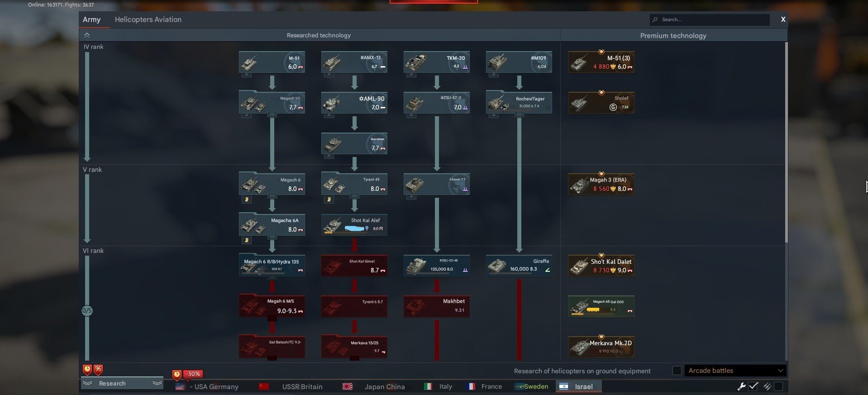Close the research window with X
This screenshot has width=868, height=395.
coord(783,19)
